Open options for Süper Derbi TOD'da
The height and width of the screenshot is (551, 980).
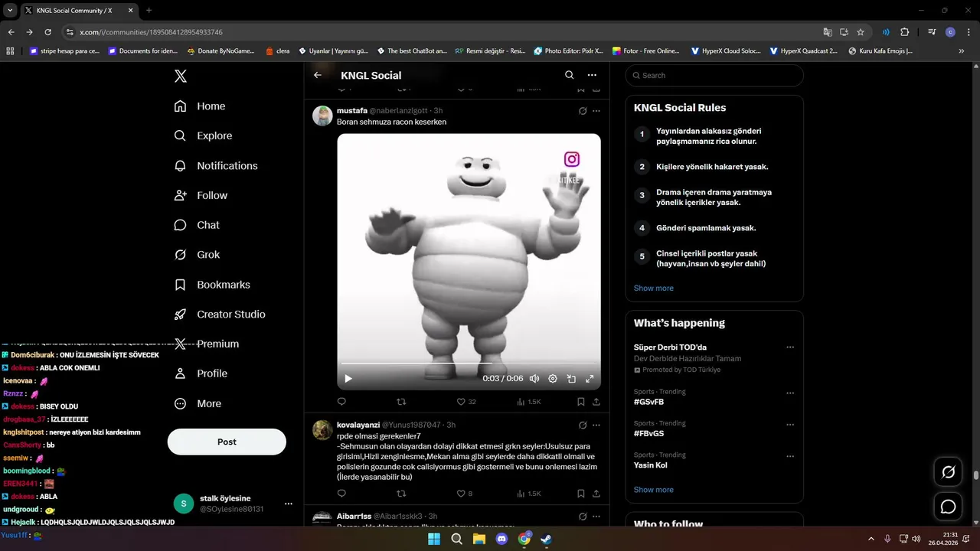790,347
